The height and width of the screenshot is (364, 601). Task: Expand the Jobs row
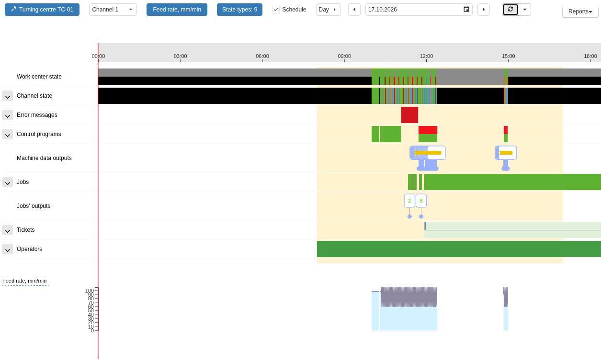8,182
